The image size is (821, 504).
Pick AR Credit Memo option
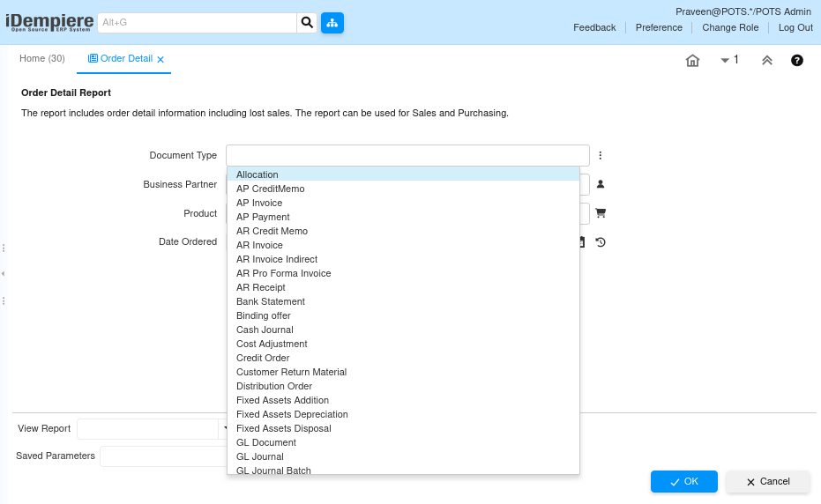(x=403, y=231)
